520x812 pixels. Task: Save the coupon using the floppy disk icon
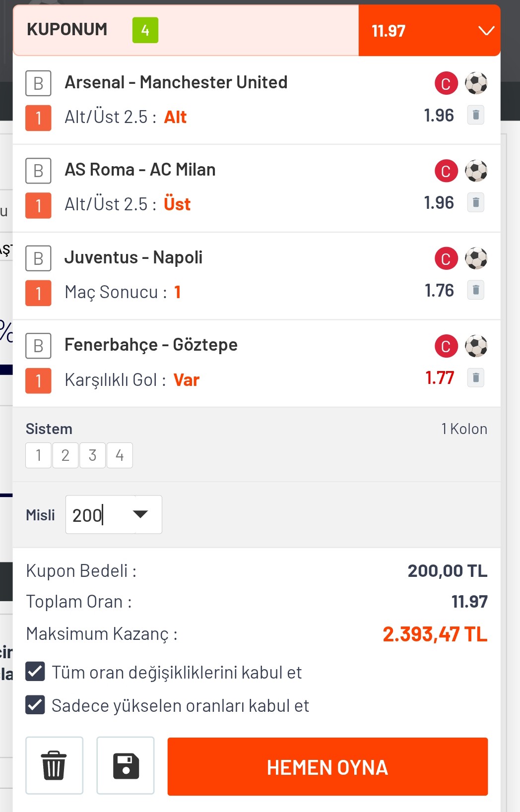(x=126, y=765)
